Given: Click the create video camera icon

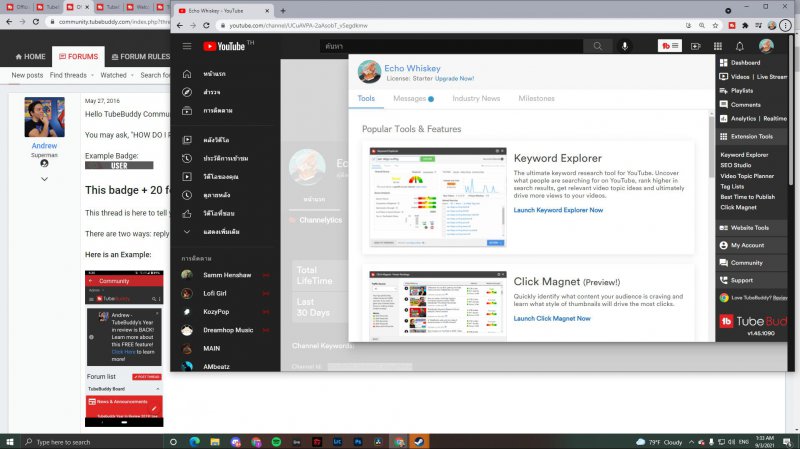Looking at the screenshot, I should (x=696, y=46).
